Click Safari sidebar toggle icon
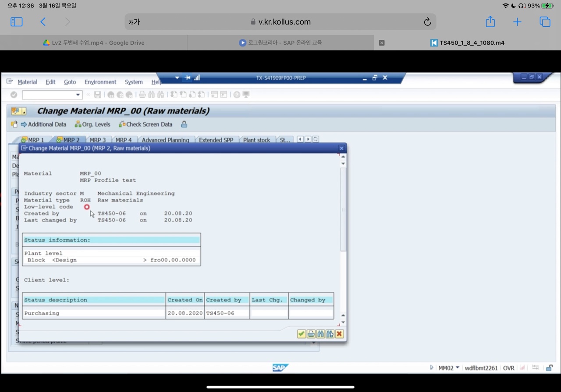This screenshot has height=392, width=561. tap(16, 22)
